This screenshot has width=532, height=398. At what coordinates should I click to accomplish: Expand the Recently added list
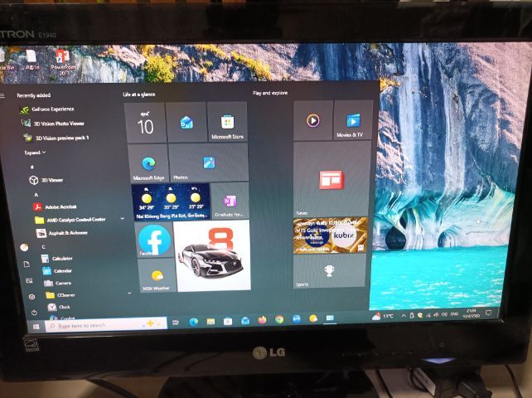click(x=35, y=153)
